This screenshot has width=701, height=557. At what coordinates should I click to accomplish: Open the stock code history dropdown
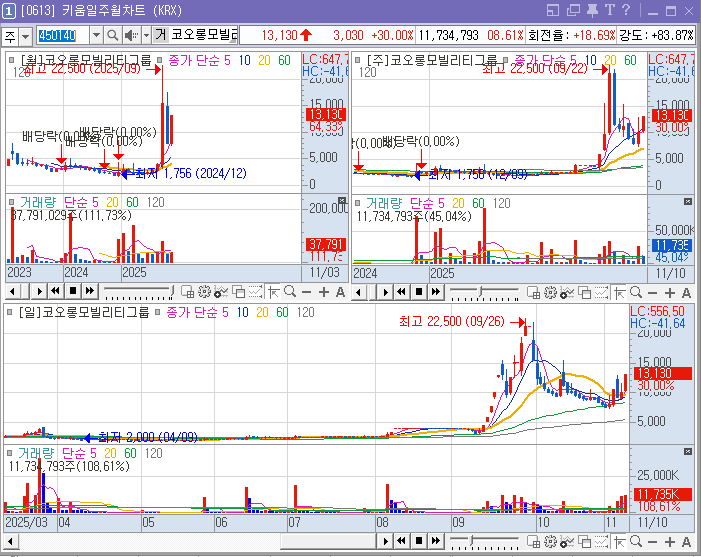[x=96, y=35]
